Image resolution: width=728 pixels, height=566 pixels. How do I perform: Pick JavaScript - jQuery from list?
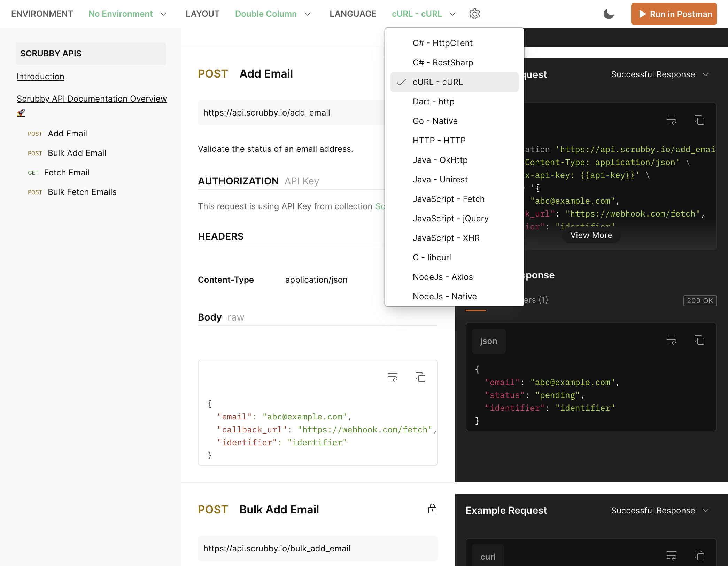click(x=454, y=219)
